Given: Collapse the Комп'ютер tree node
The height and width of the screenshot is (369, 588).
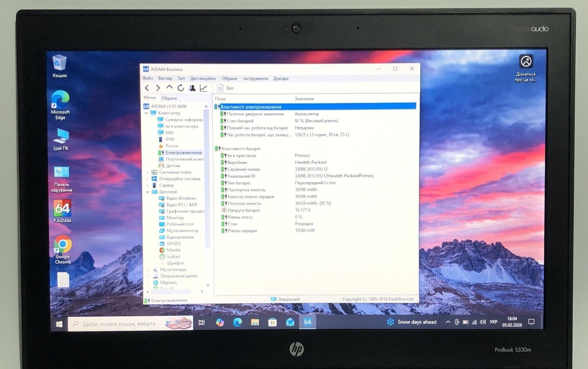Looking at the screenshot, I should [x=147, y=113].
